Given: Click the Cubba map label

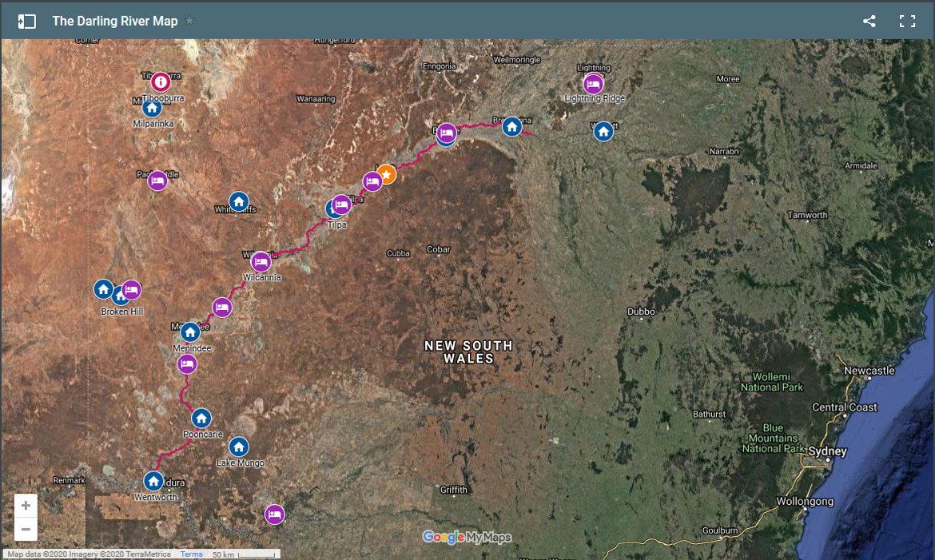Looking at the screenshot, I should [x=398, y=253].
